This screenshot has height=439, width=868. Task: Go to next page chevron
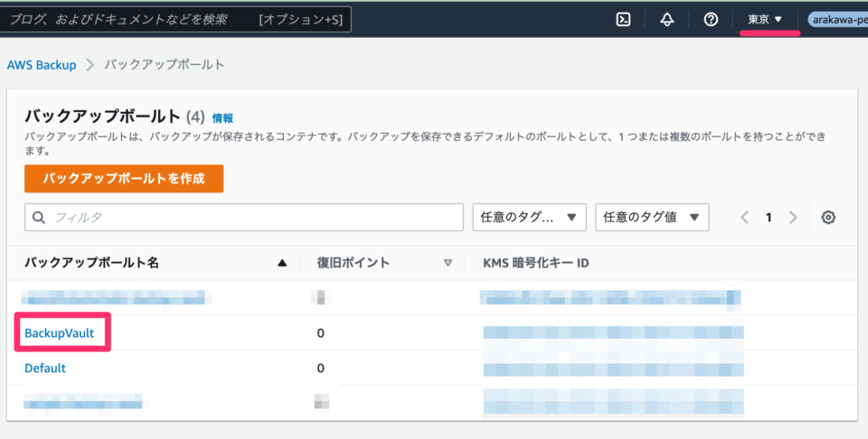(x=793, y=218)
